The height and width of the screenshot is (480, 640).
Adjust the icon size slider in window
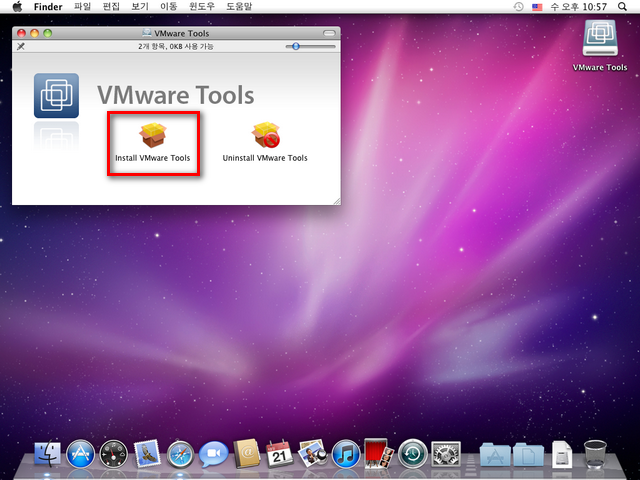click(x=296, y=46)
